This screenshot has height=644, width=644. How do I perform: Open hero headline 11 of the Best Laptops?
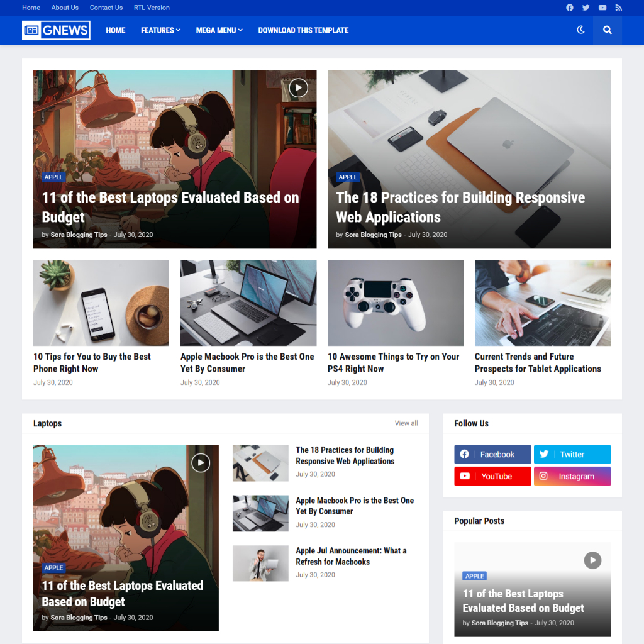coord(170,207)
